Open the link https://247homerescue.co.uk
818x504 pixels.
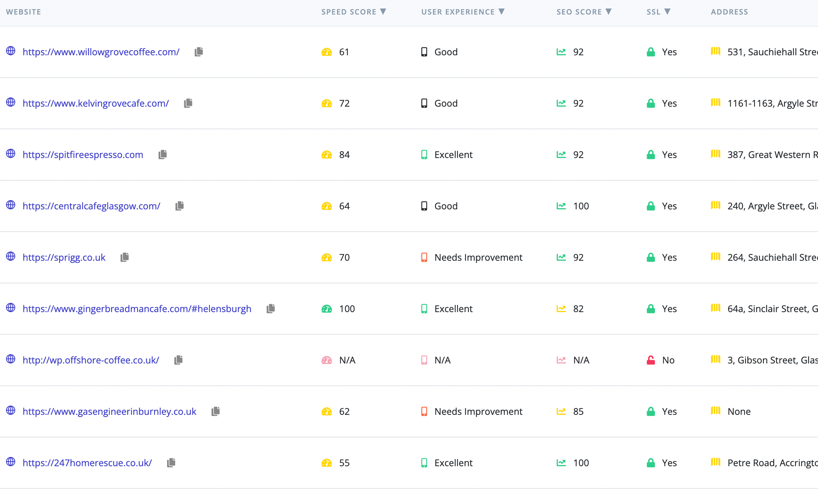tap(87, 463)
